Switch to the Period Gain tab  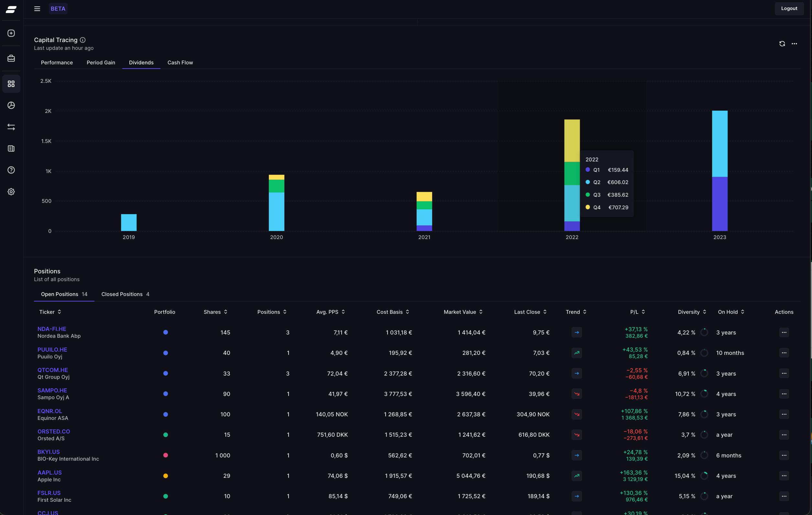click(x=101, y=62)
